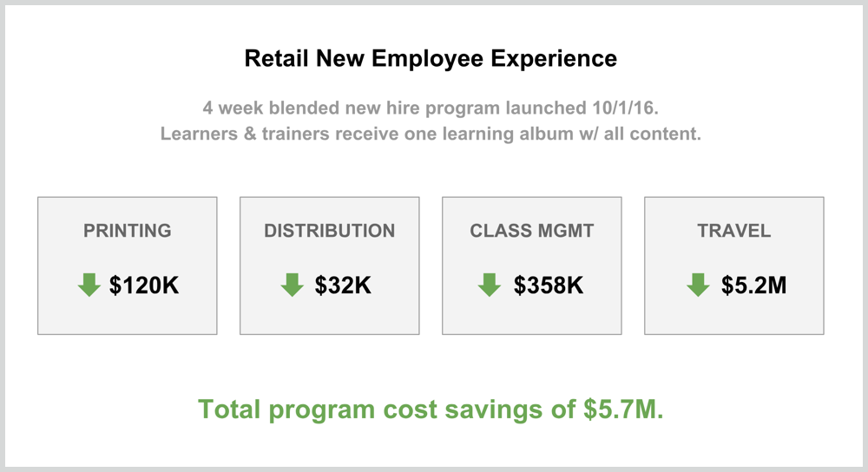The width and height of the screenshot is (868, 472).
Task: Click the Retail New Employee Experience title
Action: click(x=431, y=59)
